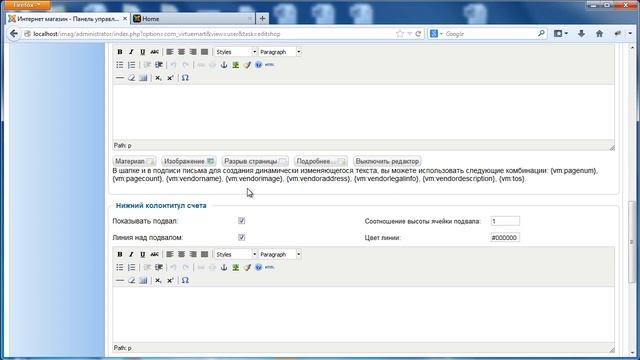Click inside the footer editor text area

tap(363, 314)
